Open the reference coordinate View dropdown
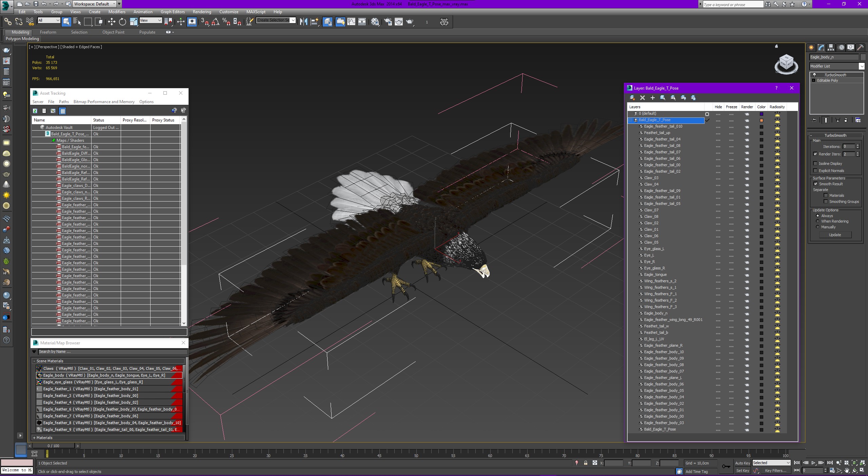Viewport: 868px width, 476px height. coord(151,20)
